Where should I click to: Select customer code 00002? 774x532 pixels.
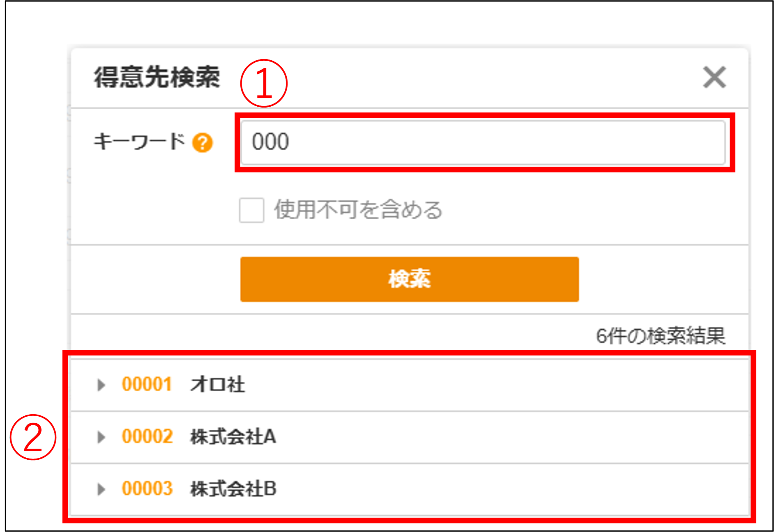tap(147, 437)
